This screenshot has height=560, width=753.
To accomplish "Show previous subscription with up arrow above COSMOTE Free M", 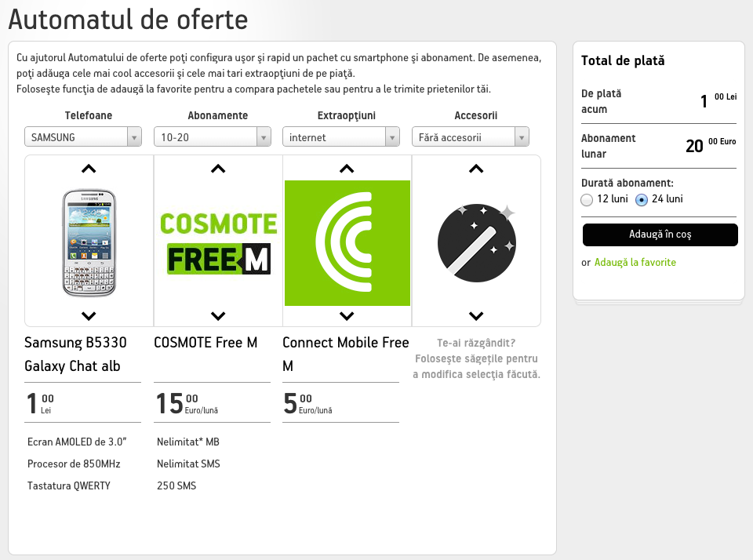I will click(x=218, y=169).
